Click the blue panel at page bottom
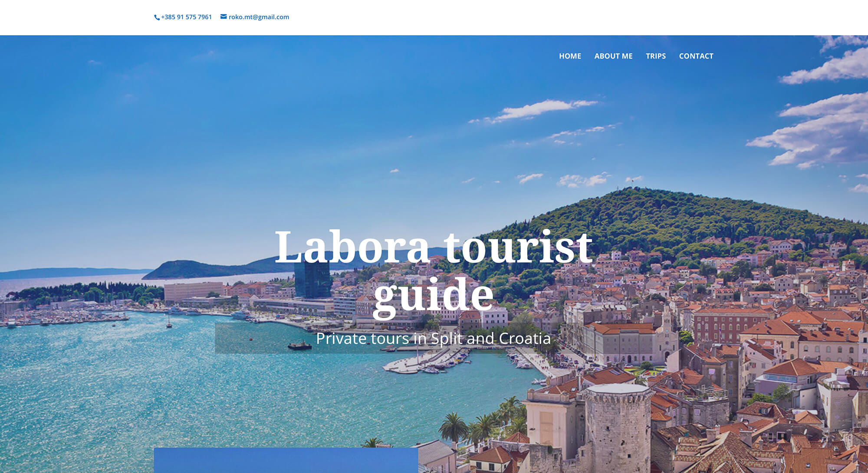Viewport: 868px width, 473px height. tap(286, 460)
